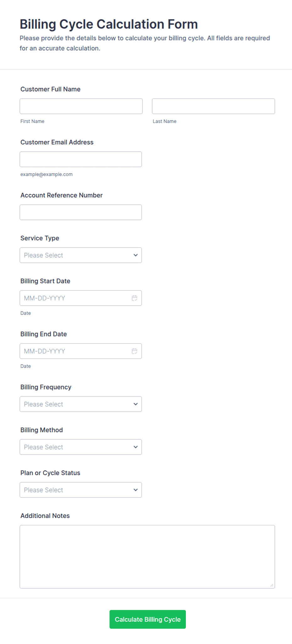The image size is (292, 644).
Task: Open the Billing Start Date calendar icon
Action: pos(134,298)
